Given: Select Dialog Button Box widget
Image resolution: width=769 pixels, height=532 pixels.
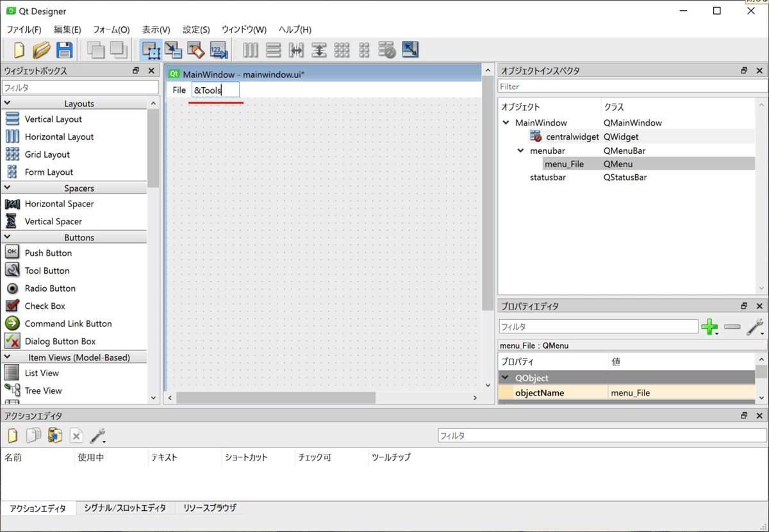Looking at the screenshot, I should pyautogui.click(x=60, y=342).
